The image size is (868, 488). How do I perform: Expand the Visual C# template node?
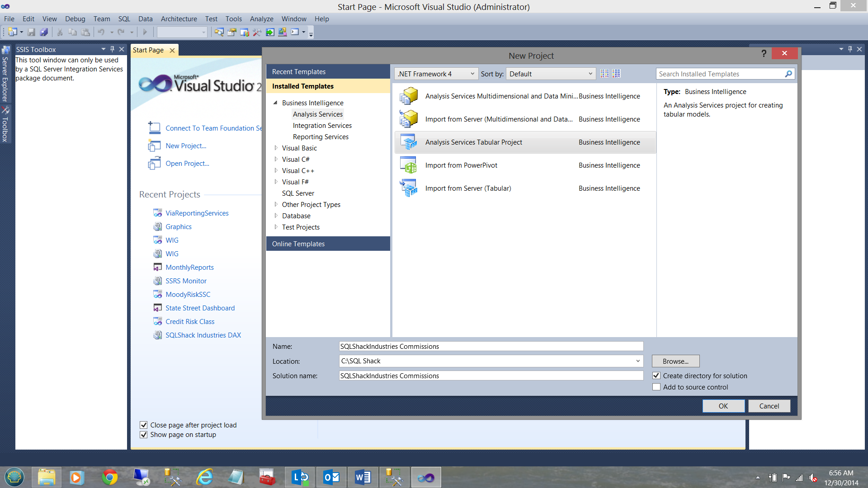click(276, 159)
